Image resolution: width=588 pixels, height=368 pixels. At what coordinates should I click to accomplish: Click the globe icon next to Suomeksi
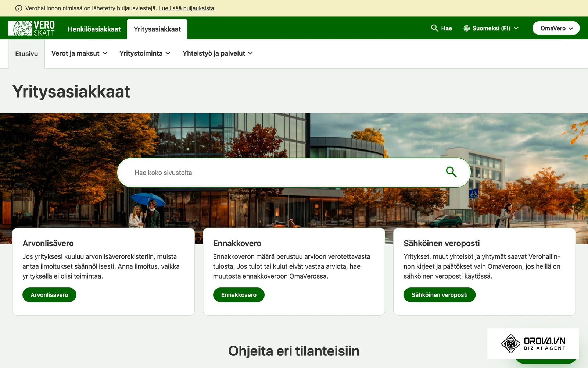[467, 28]
